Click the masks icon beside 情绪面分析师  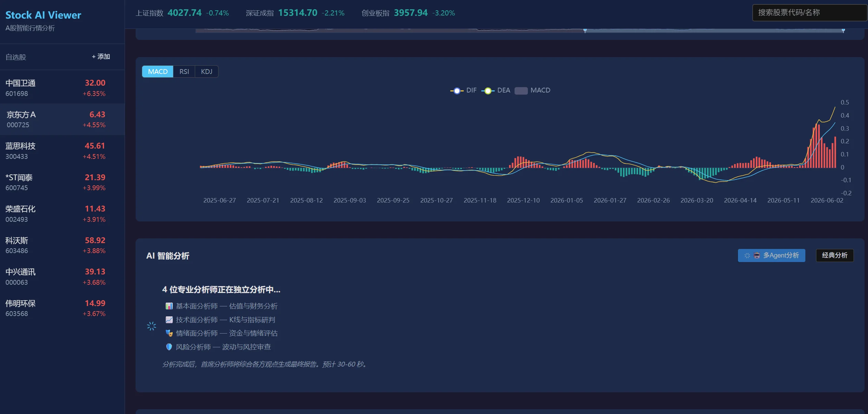tap(169, 333)
